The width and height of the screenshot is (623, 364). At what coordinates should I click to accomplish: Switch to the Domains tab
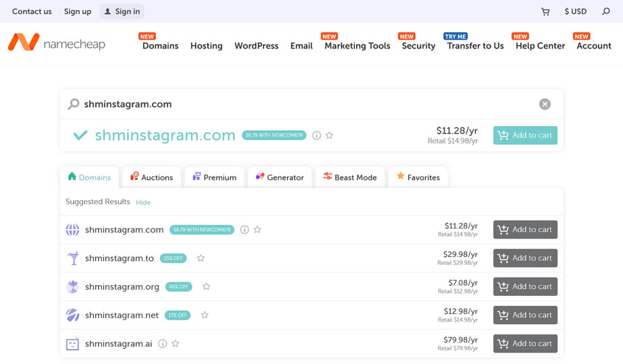[x=89, y=177]
